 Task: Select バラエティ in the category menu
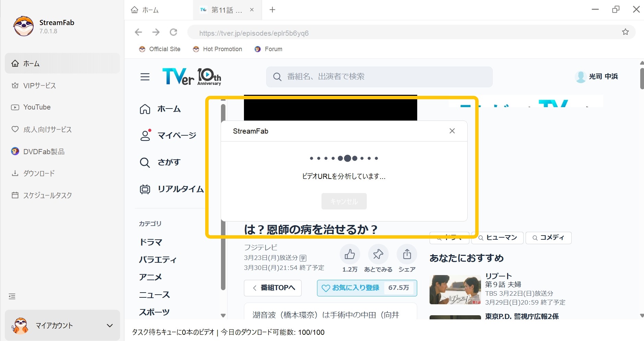click(158, 260)
